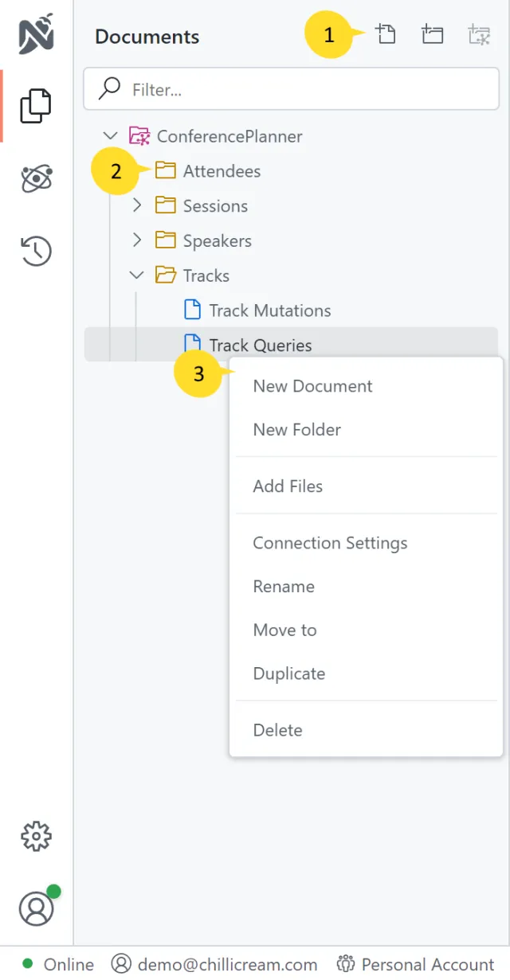Click the Nitro logo at the top of the sidebar
510x980 pixels.
36,35
